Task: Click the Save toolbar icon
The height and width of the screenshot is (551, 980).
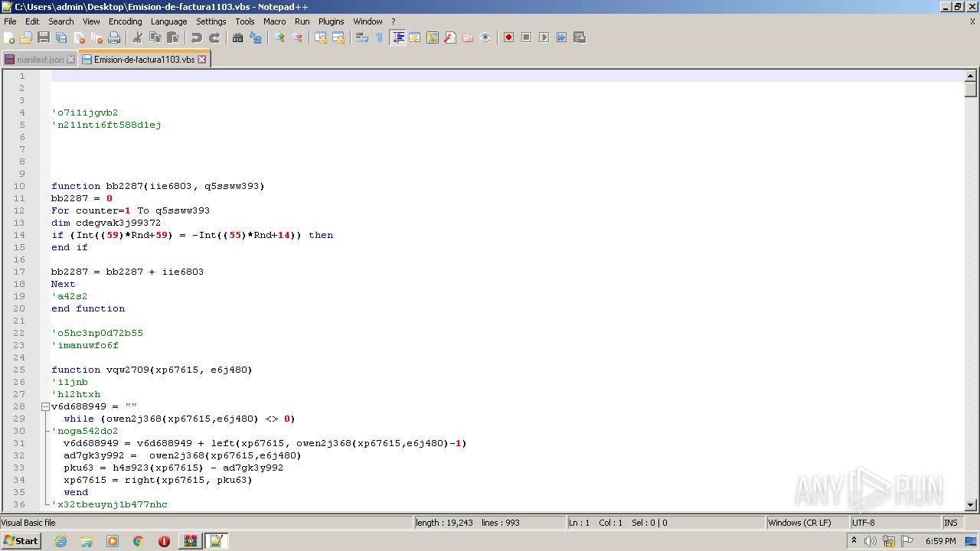Action: point(44,37)
